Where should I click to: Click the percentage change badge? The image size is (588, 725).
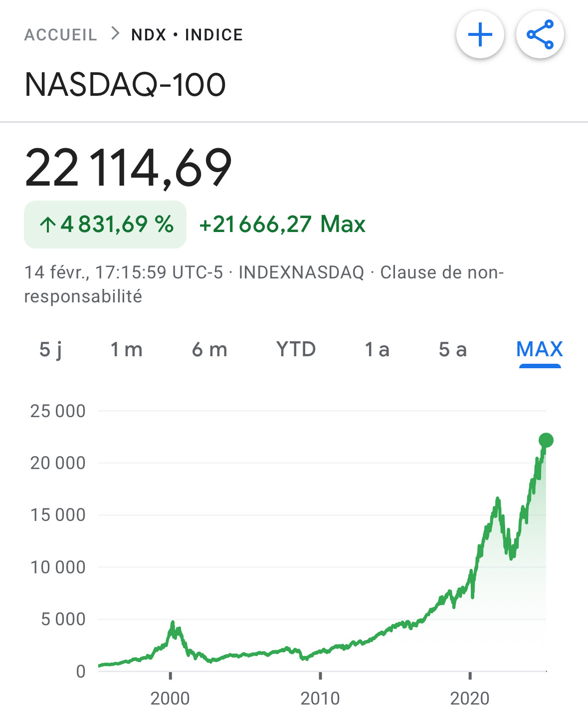pyautogui.click(x=105, y=225)
